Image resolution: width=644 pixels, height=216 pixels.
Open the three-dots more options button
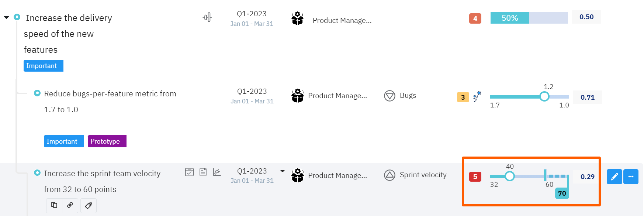click(x=631, y=177)
